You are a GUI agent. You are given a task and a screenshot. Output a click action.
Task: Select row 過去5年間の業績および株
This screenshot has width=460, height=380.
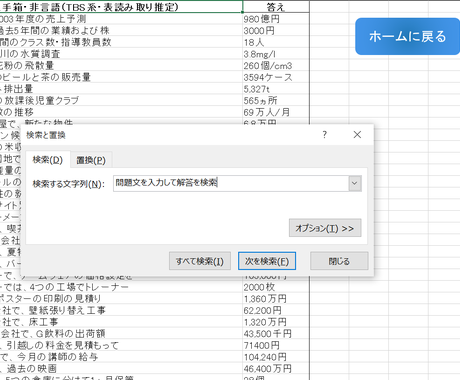click(121, 31)
